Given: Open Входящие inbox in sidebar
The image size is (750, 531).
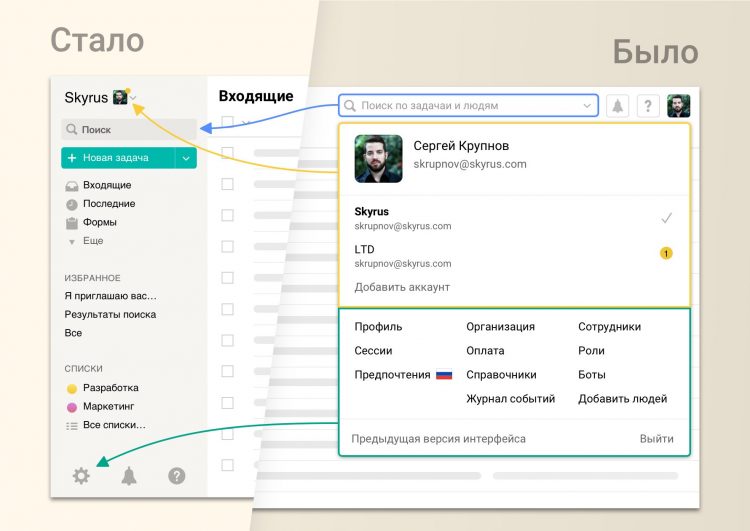Looking at the screenshot, I should click(106, 185).
